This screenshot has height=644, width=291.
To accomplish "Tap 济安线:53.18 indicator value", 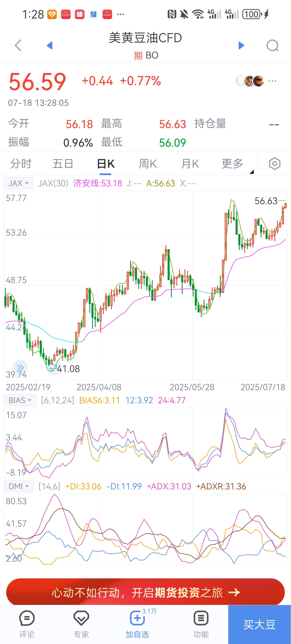I will [x=98, y=183].
